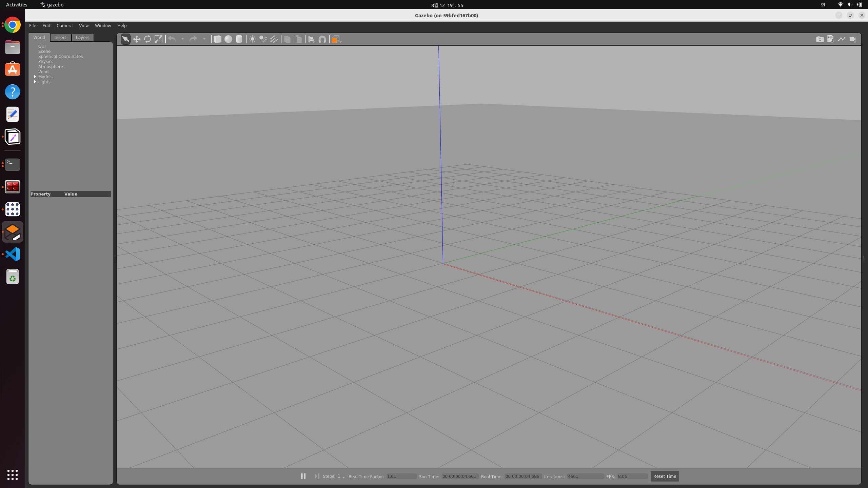Take a screenshot with camera icon
868x488 pixels.
pyautogui.click(x=820, y=39)
